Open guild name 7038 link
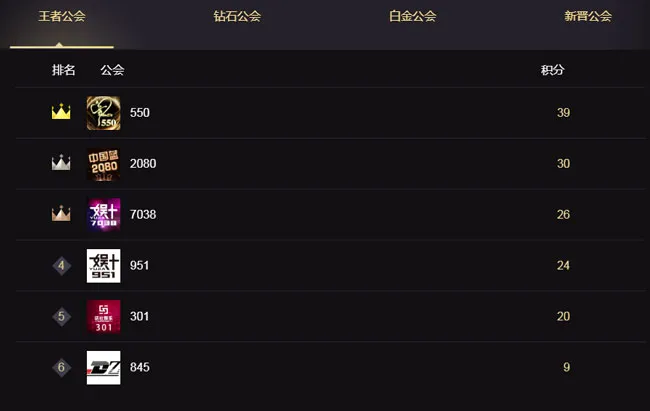The width and height of the screenshot is (650, 411). pyautogui.click(x=143, y=214)
